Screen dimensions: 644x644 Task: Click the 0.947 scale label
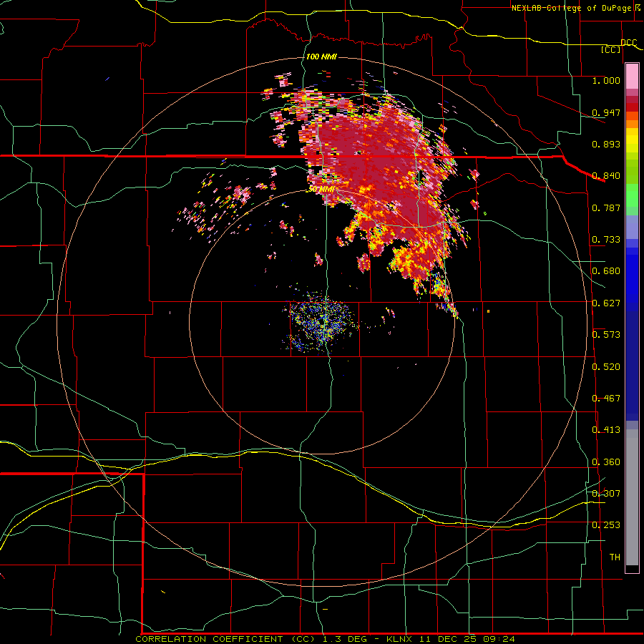click(x=606, y=112)
